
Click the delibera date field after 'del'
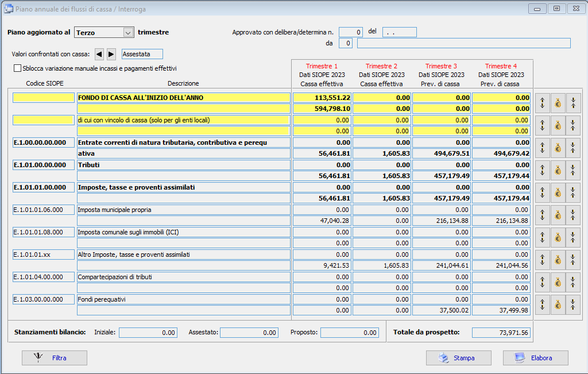[x=399, y=32]
